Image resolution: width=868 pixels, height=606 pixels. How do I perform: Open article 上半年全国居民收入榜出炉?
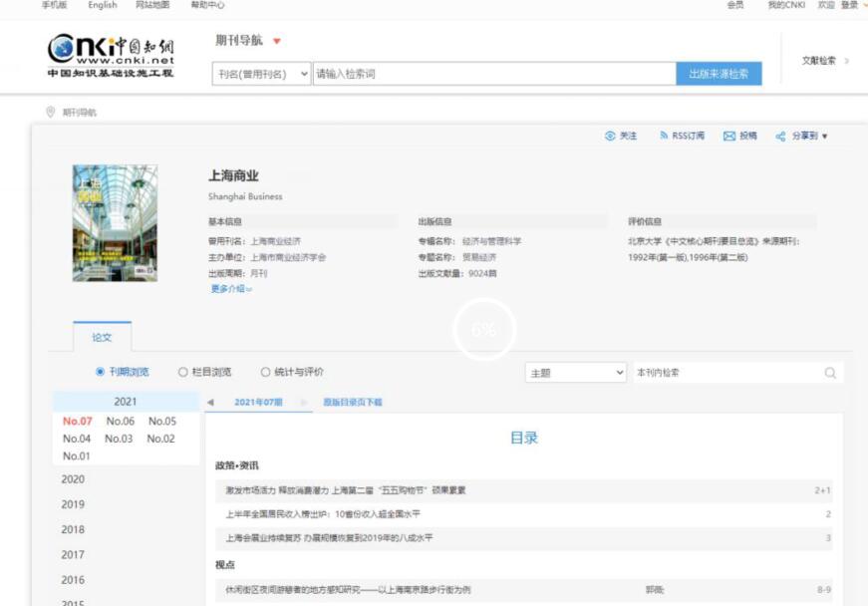[x=323, y=514]
